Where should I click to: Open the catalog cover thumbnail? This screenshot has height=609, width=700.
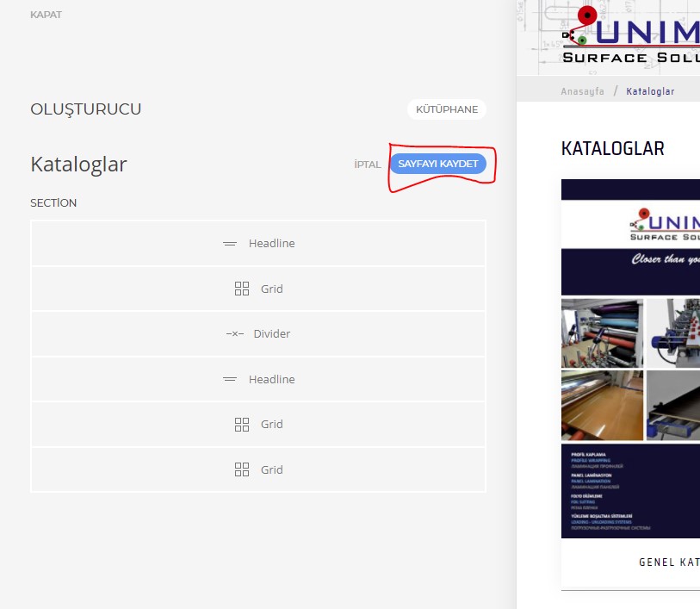point(630,358)
